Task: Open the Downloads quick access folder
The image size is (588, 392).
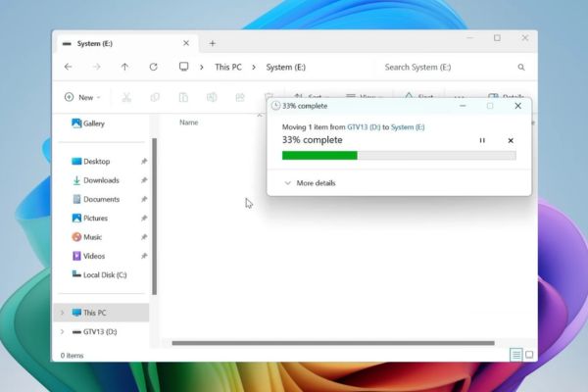Action: click(95, 180)
